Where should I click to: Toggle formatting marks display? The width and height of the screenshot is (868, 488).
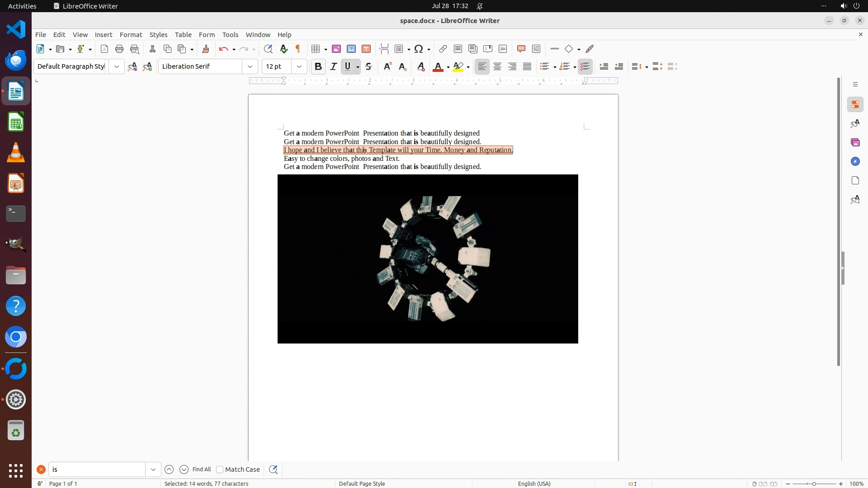[x=298, y=49]
